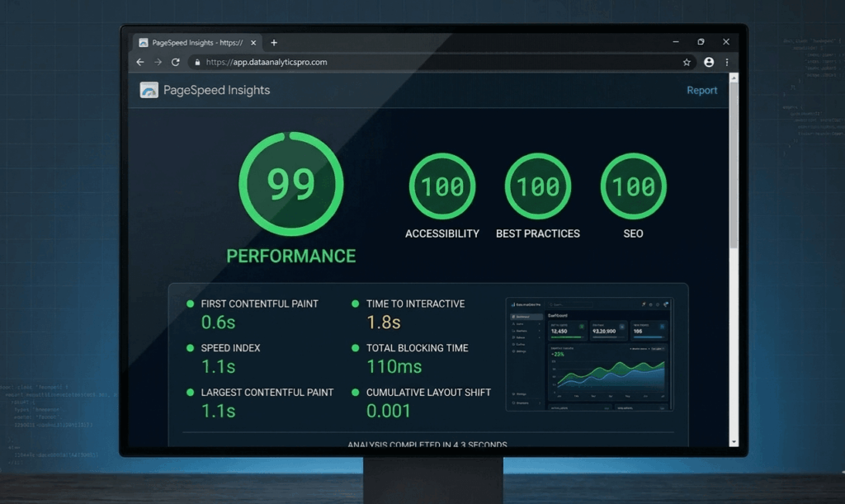Click the scrollbar down arrow
Image resolution: width=845 pixels, height=504 pixels.
734,441
